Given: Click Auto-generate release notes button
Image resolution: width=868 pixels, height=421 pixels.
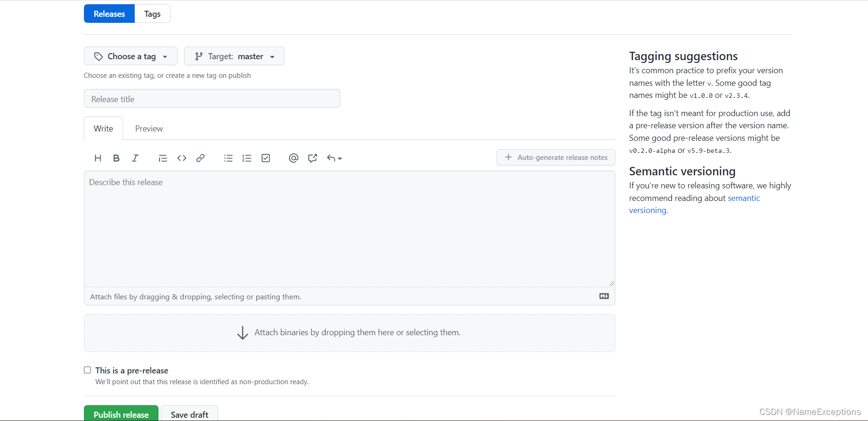Looking at the screenshot, I should coord(556,157).
